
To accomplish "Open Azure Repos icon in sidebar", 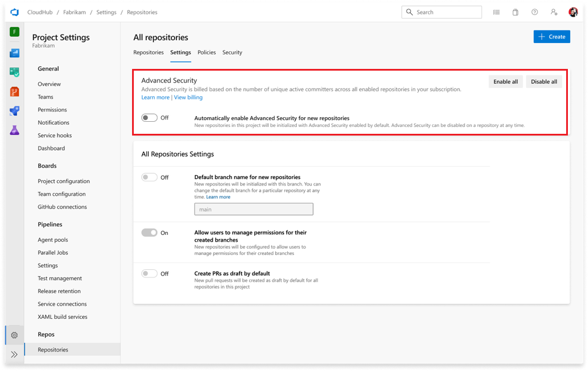I will pyautogui.click(x=14, y=92).
